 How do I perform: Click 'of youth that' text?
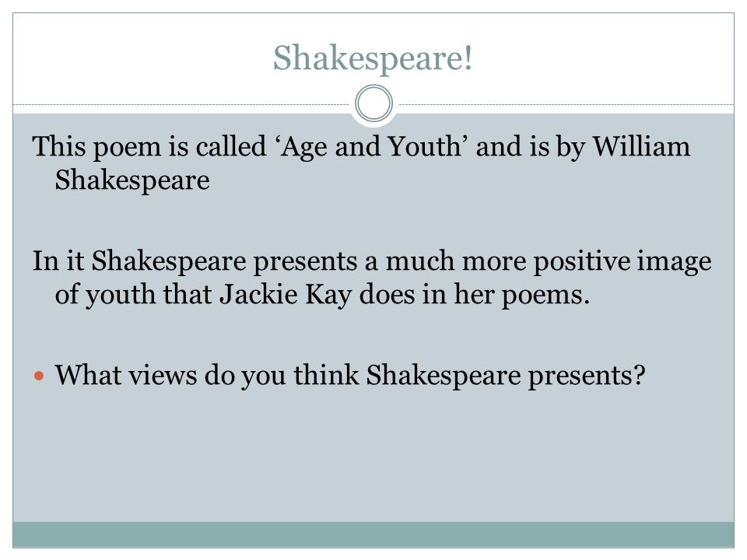(x=133, y=295)
